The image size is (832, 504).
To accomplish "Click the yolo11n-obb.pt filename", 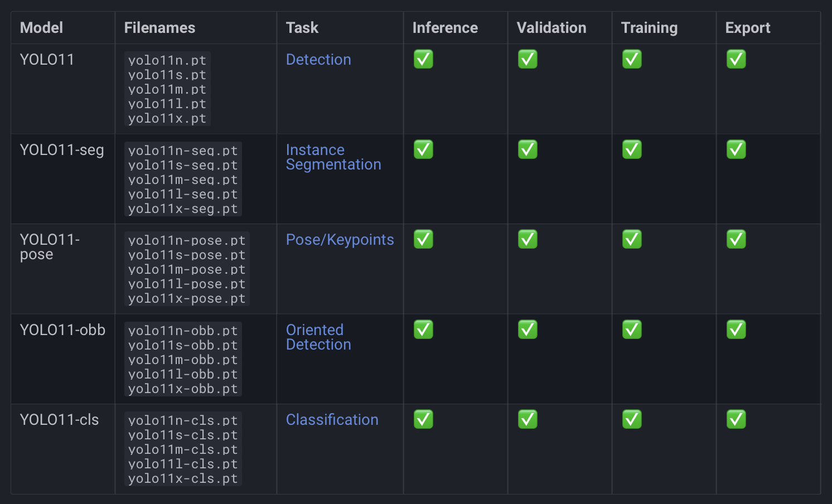I will coord(183,331).
